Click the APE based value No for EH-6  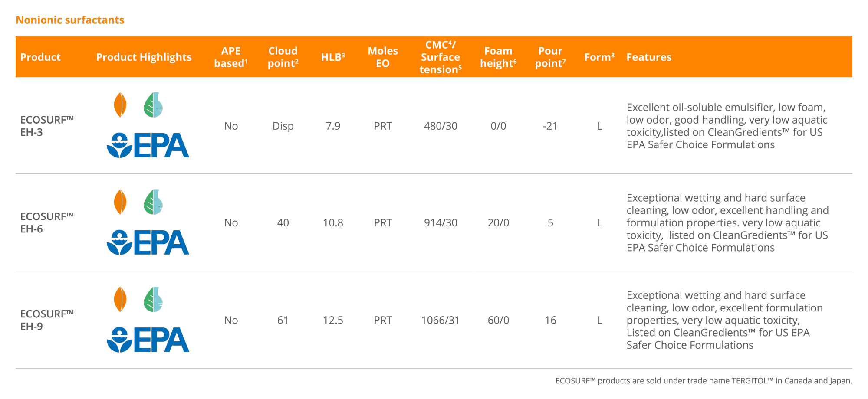(x=231, y=223)
